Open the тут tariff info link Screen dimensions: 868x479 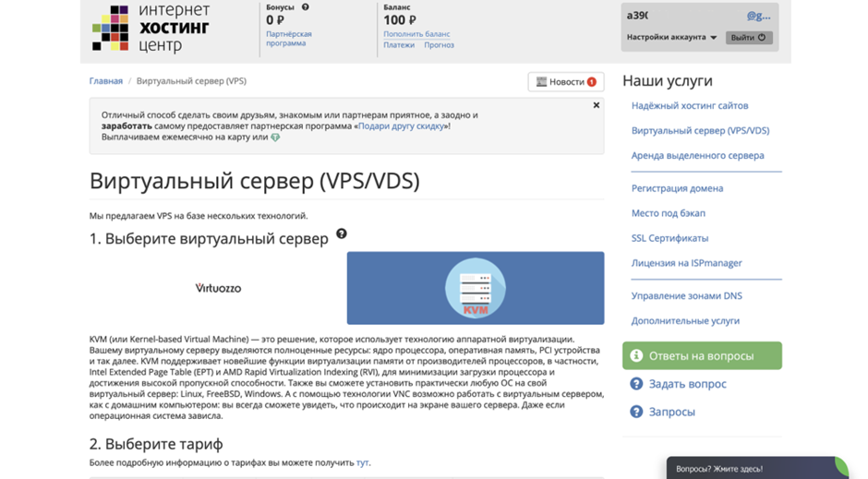[362, 462]
